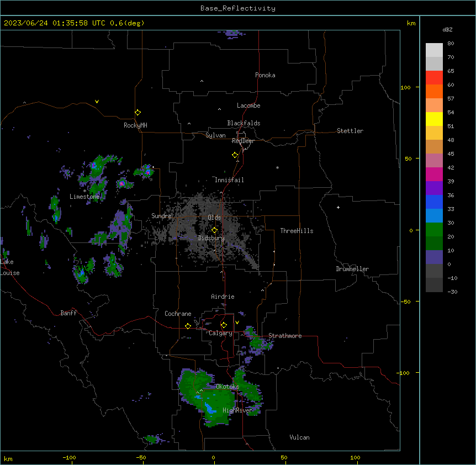The image size is (476, 465).
Task: Click the Strathmore label
Action: click(x=285, y=336)
